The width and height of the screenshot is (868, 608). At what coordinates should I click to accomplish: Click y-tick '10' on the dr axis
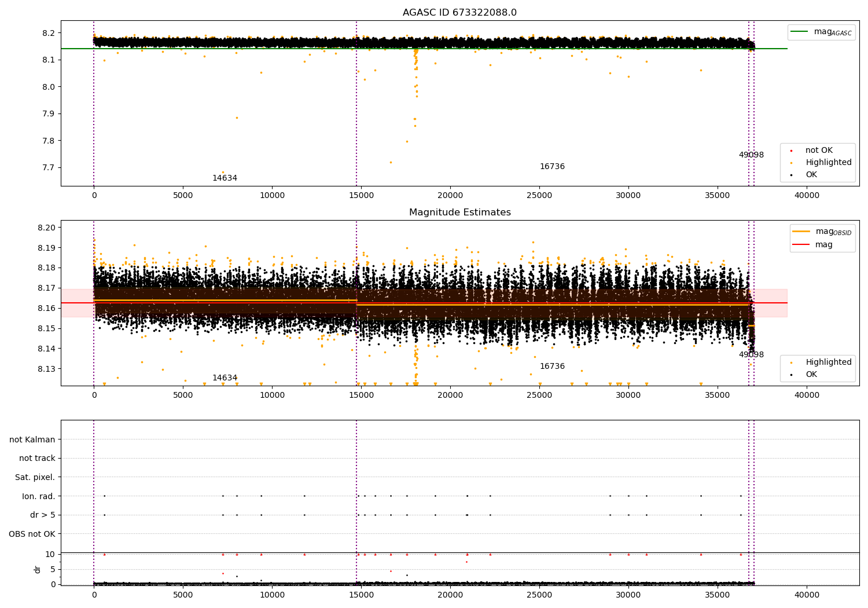point(50,554)
